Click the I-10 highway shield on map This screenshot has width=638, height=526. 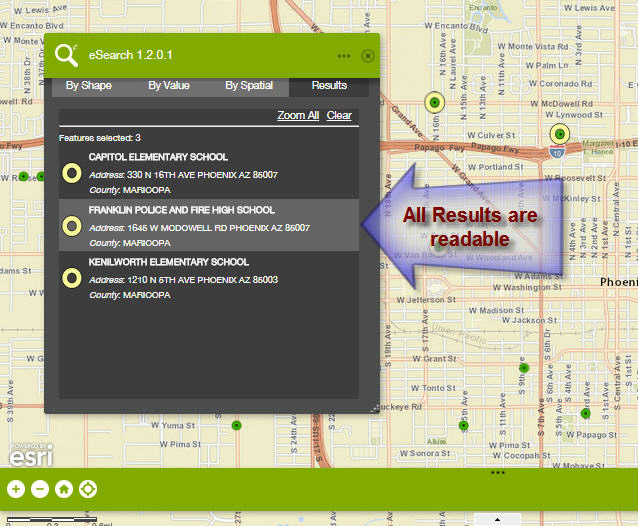[x=557, y=152]
